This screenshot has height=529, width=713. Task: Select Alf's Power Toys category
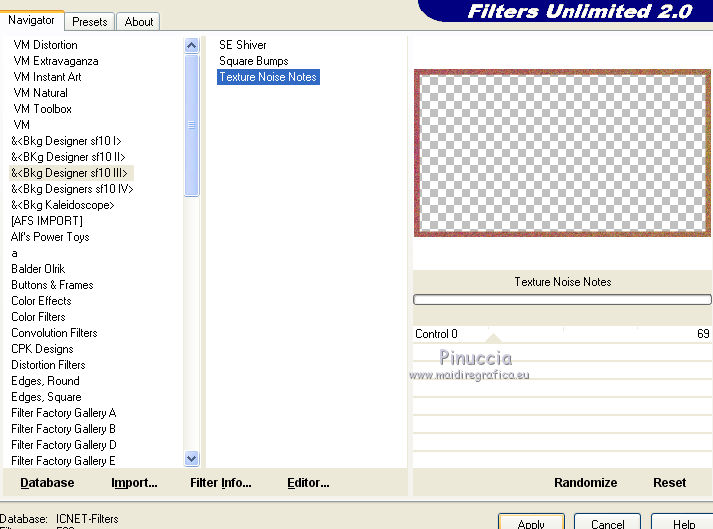[x=50, y=237]
